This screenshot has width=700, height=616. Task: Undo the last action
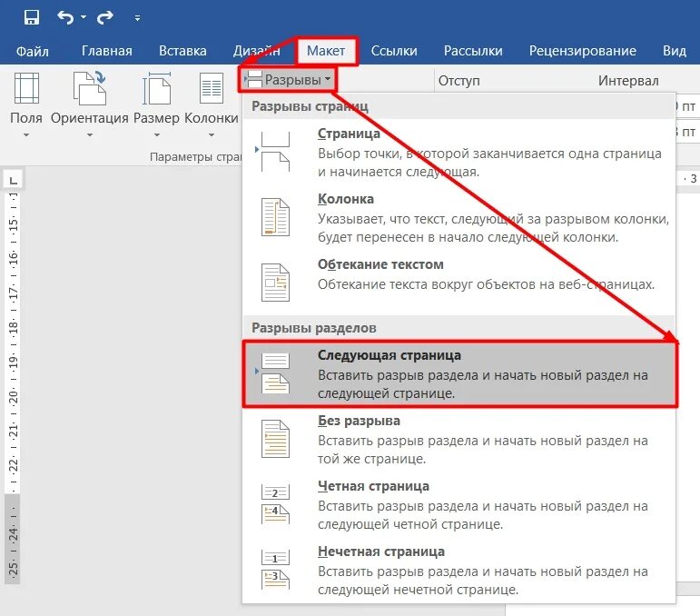tap(65, 18)
